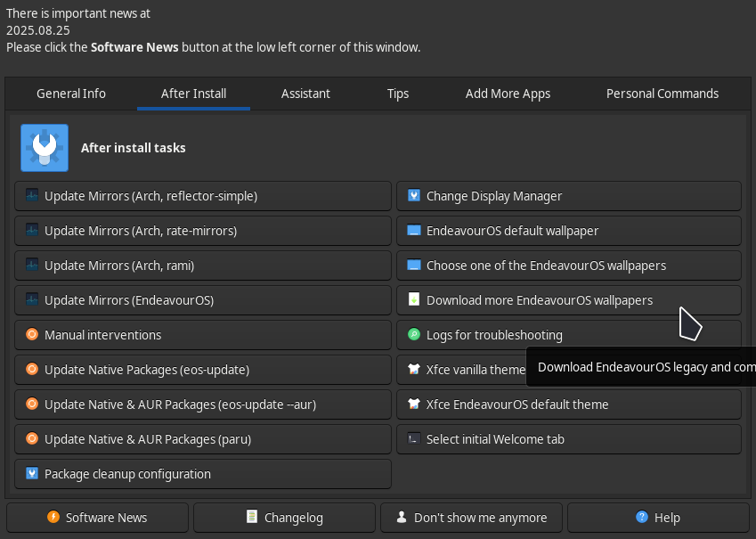This screenshot has width=756, height=539.
Task: Click the Package cleanup configuration icon
Action: click(x=32, y=474)
